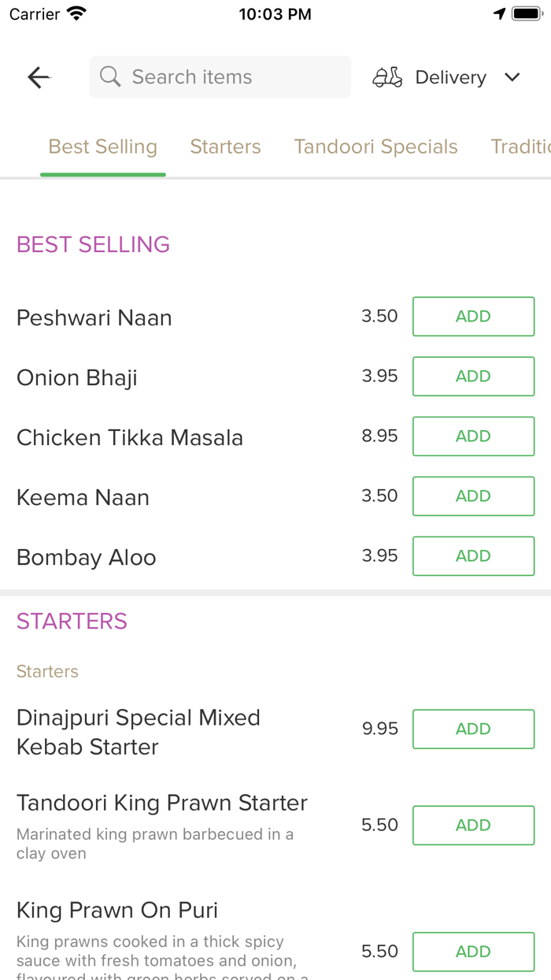Screen dimensions: 551x980
Task: Open the Delivery order type selector
Action: click(450, 77)
